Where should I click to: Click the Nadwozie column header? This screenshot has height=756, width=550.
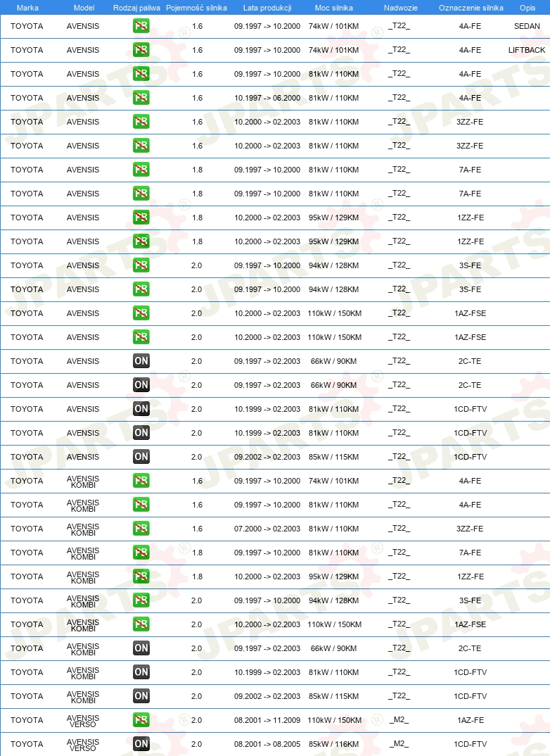(x=401, y=8)
